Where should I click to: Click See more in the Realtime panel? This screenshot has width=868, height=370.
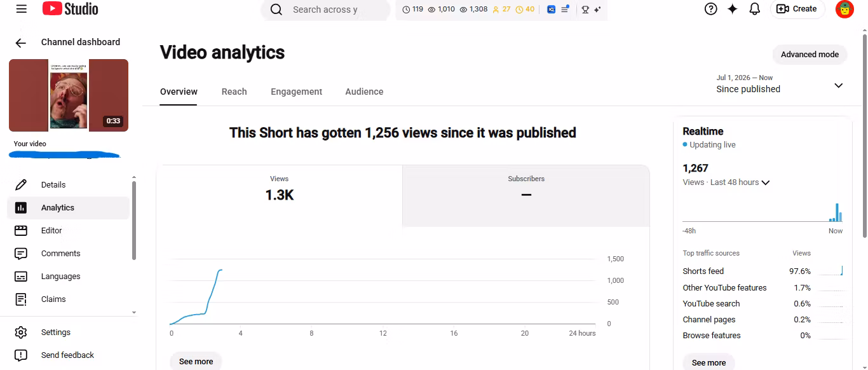709,362
